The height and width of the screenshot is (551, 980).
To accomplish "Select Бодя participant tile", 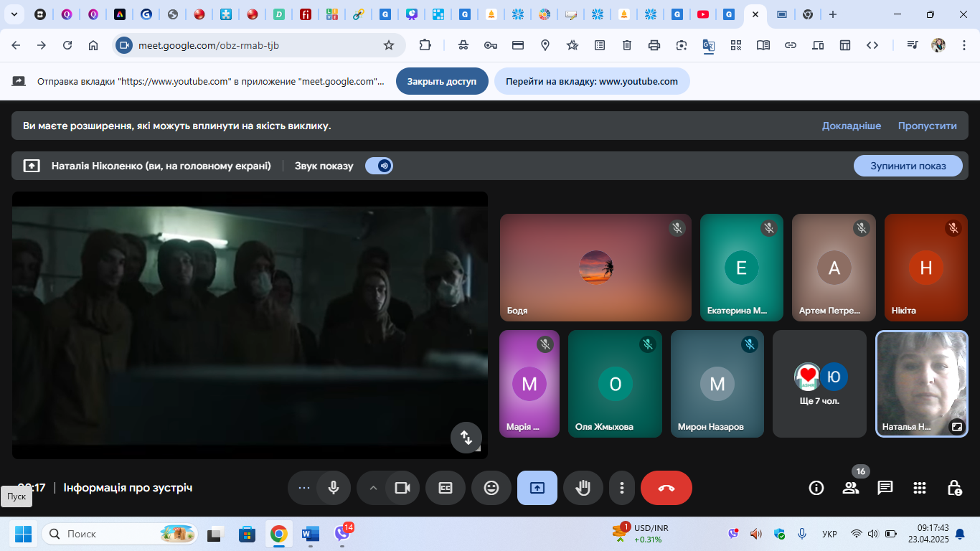I will [x=595, y=268].
